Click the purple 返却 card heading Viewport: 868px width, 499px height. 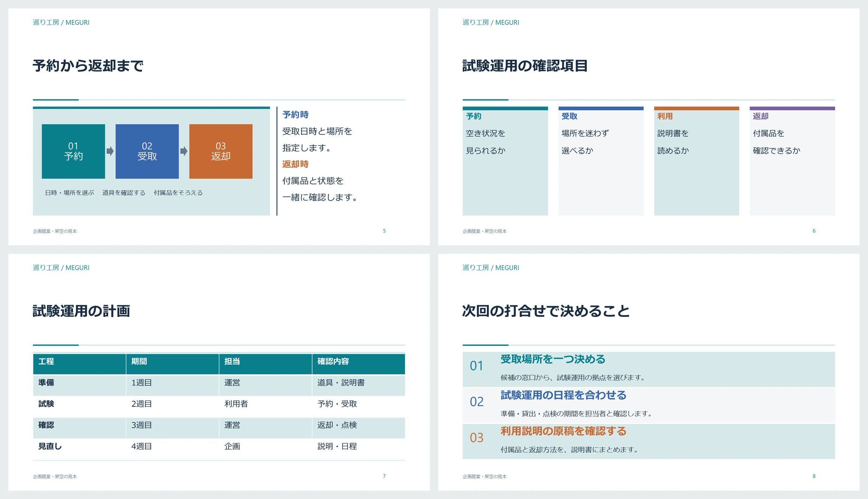click(x=761, y=116)
